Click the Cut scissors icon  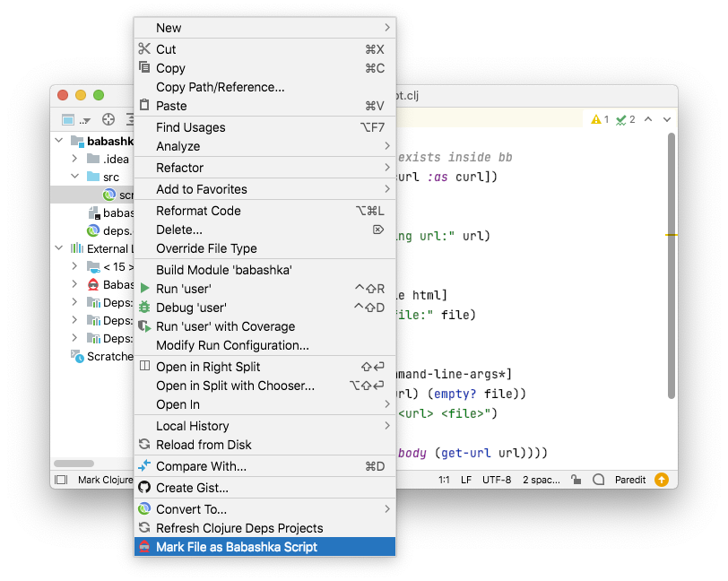click(x=144, y=48)
